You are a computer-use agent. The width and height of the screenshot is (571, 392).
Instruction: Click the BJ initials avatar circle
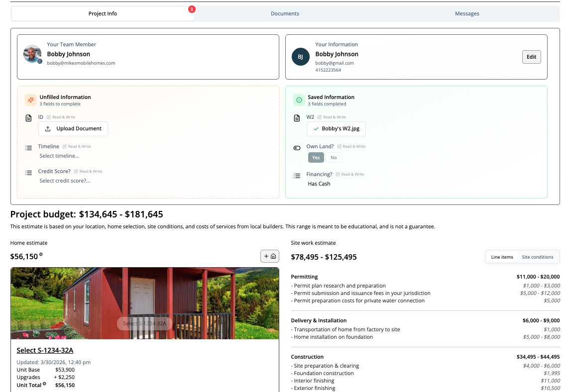300,57
